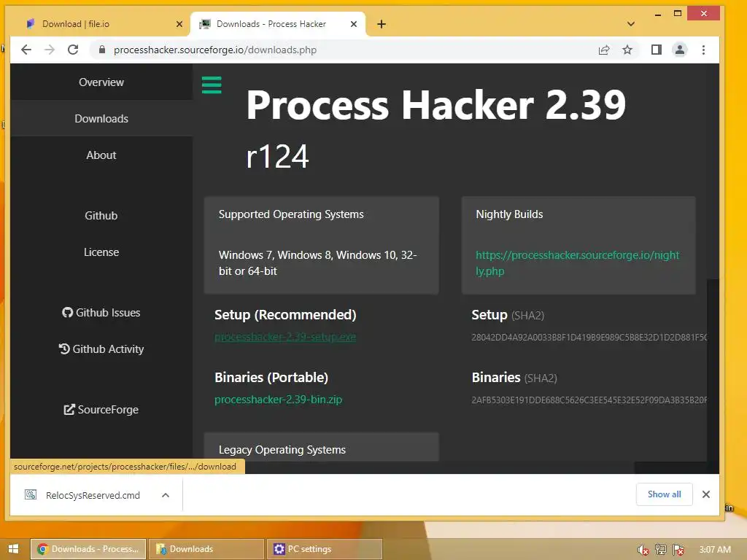Go to Github from the sidebar
The image size is (747, 560).
coord(101,215)
